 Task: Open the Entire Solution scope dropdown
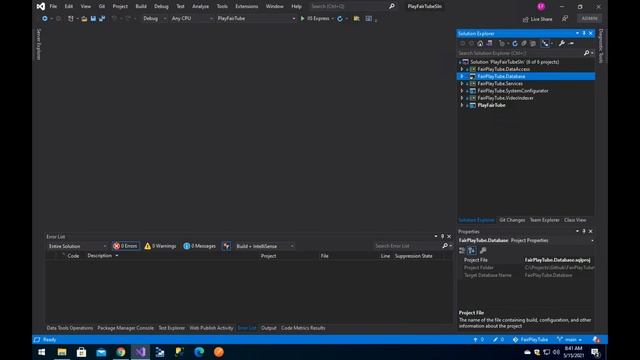pos(77,246)
